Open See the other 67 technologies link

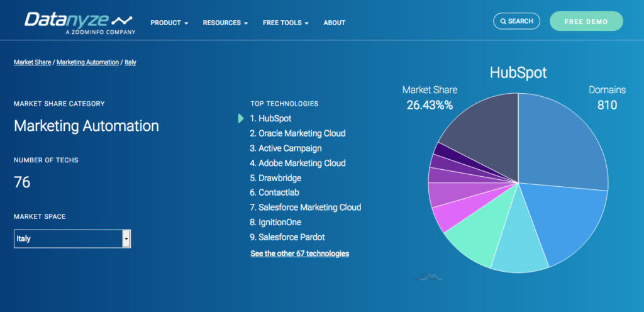[x=300, y=253]
